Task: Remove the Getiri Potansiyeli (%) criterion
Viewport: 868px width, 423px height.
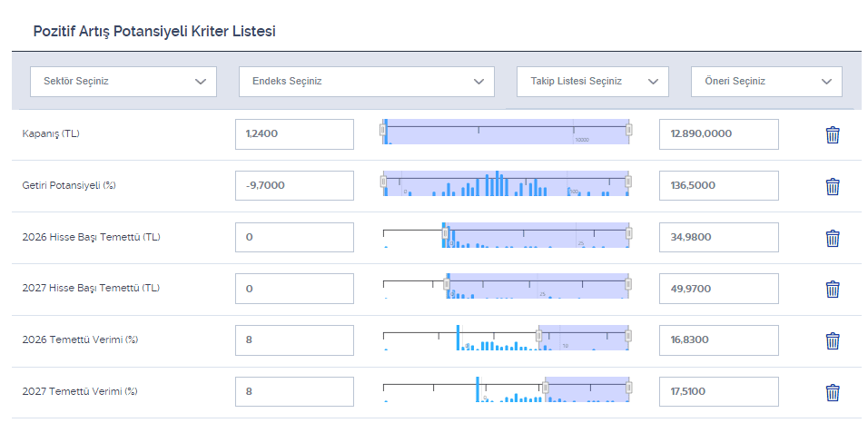Action: pos(832,187)
